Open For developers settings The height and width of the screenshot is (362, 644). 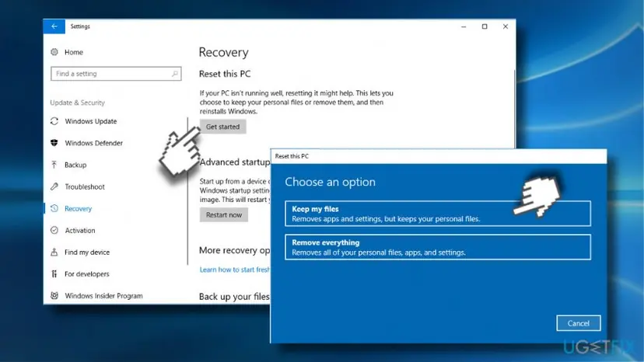click(x=87, y=273)
